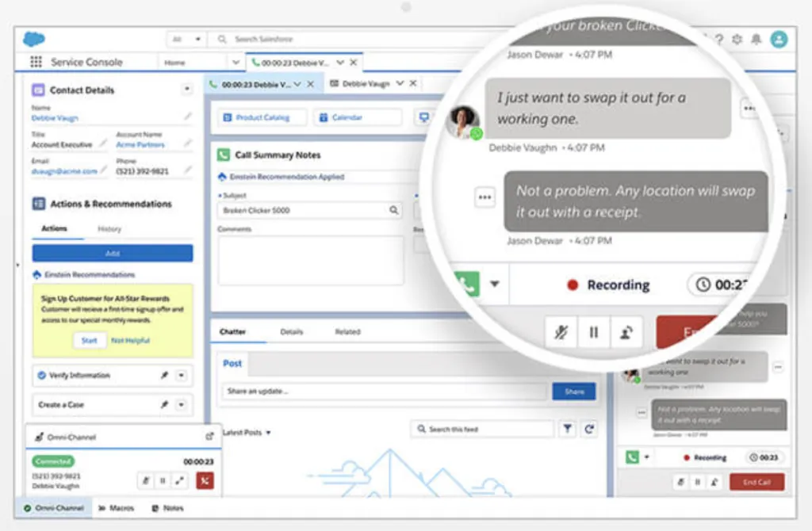812x531 pixels.
Task: Open the notifications bell icon
Action: [756, 40]
